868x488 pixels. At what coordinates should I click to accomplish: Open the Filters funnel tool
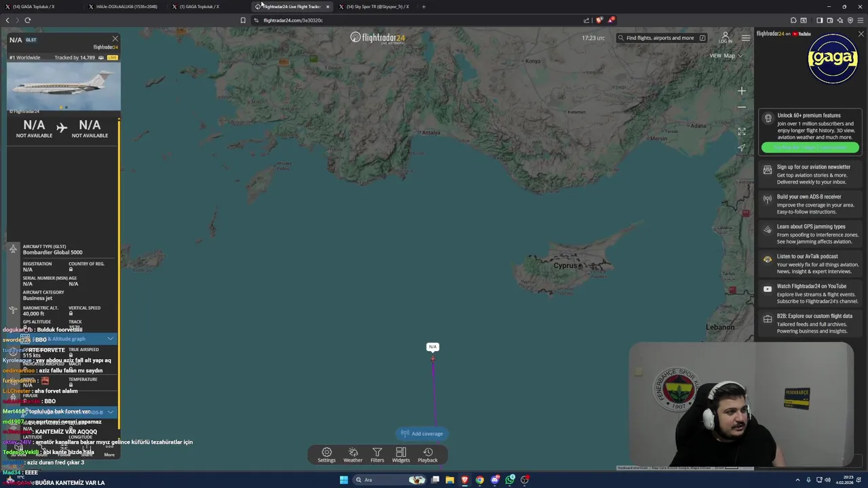click(377, 455)
